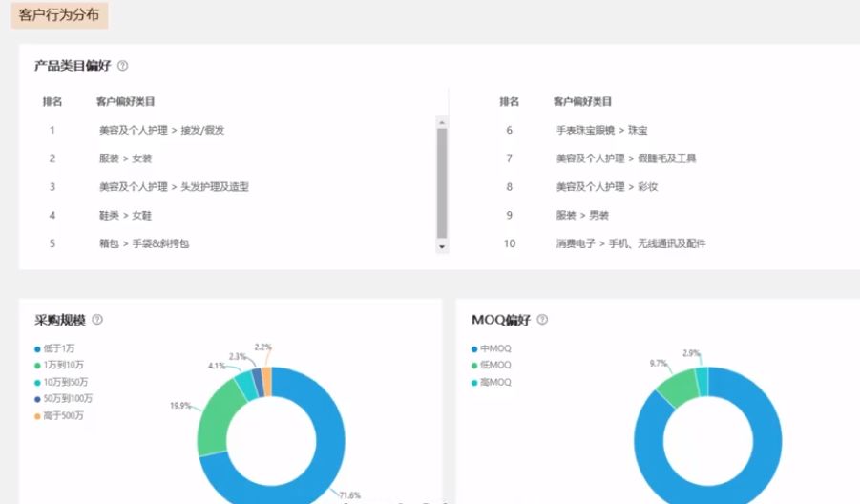The image size is (860, 504).
Task: Click help icon next to 采购规模
Action: 97,320
